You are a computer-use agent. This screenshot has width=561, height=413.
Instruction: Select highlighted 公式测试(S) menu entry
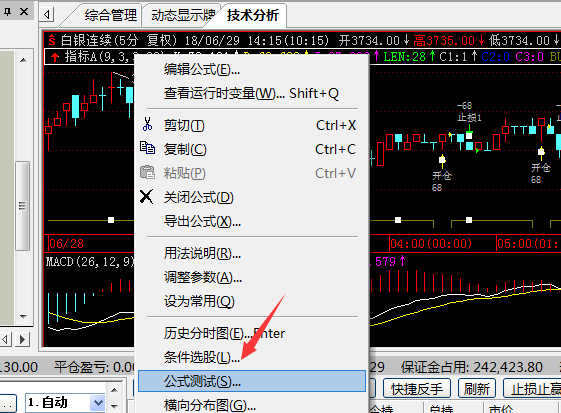(252, 381)
